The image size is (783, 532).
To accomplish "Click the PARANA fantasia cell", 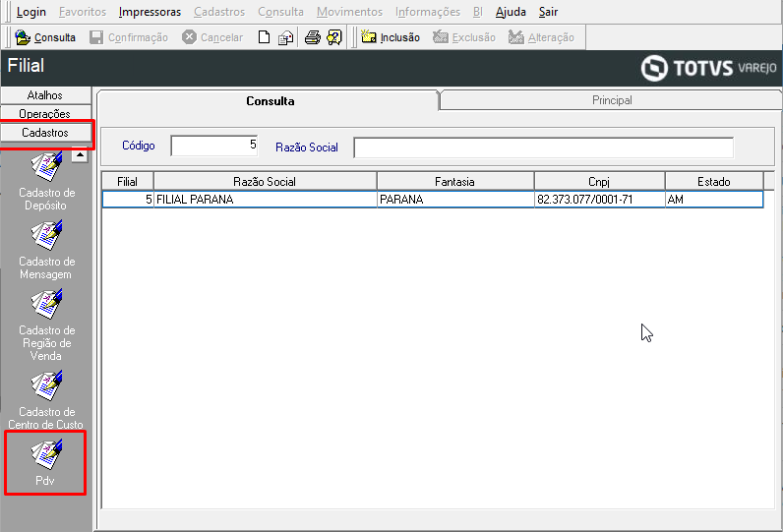I will tap(455, 199).
